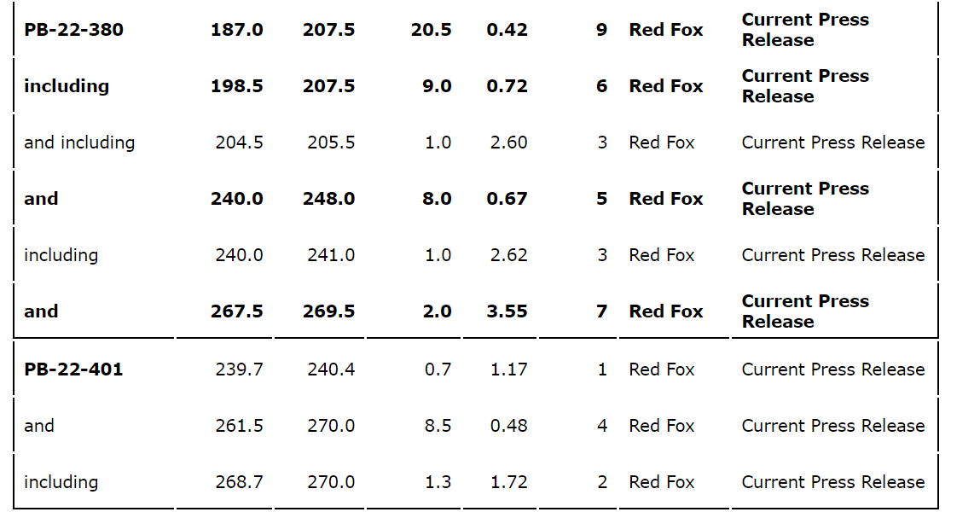
Task: Select the 0.67 grade cell
Action: coord(507,199)
